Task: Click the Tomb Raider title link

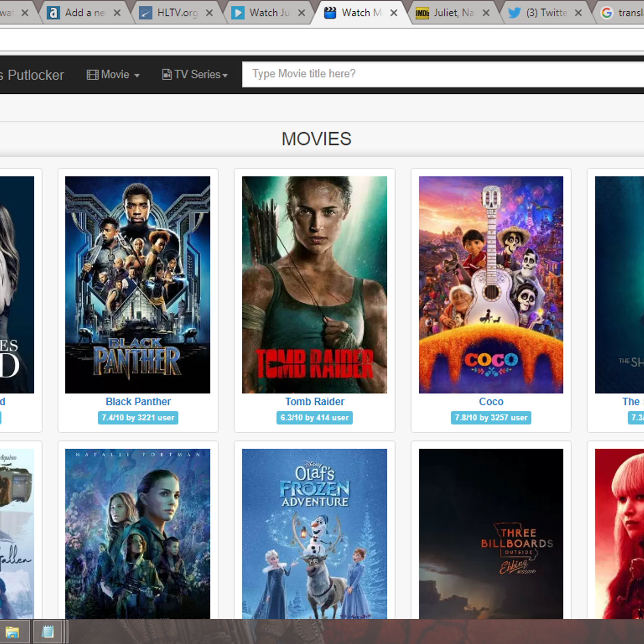Action: coord(315,402)
